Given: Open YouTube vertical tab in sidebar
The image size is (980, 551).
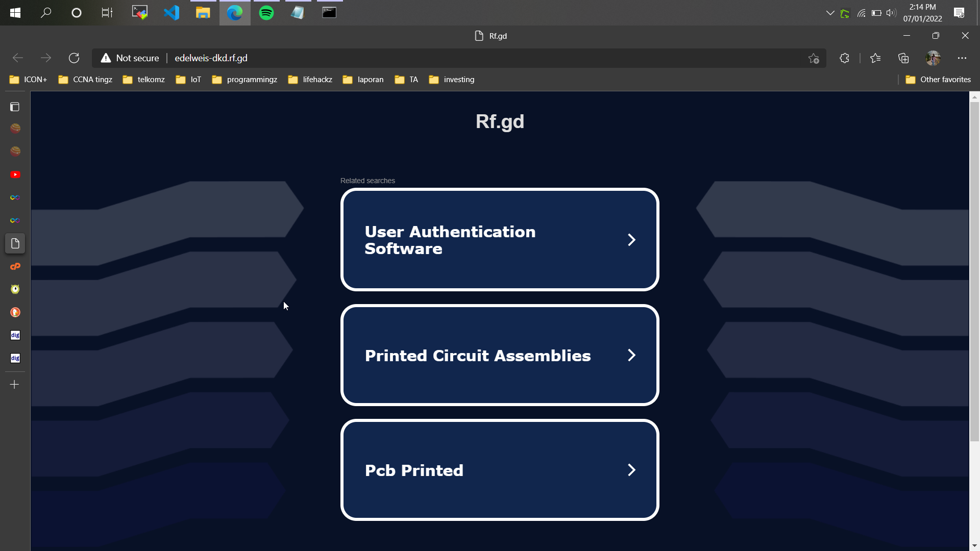Looking at the screenshot, I should pos(15,174).
